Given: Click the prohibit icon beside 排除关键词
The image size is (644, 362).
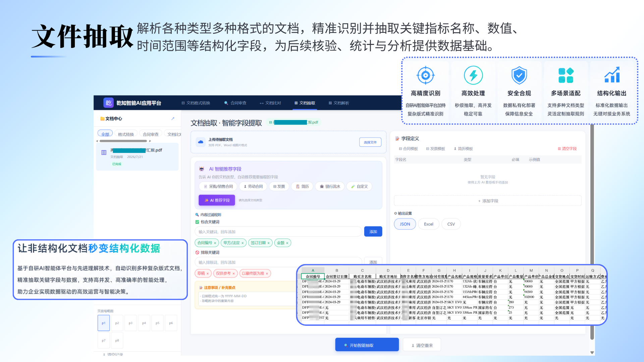Looking at the screenshot, I should pos(197,252).
